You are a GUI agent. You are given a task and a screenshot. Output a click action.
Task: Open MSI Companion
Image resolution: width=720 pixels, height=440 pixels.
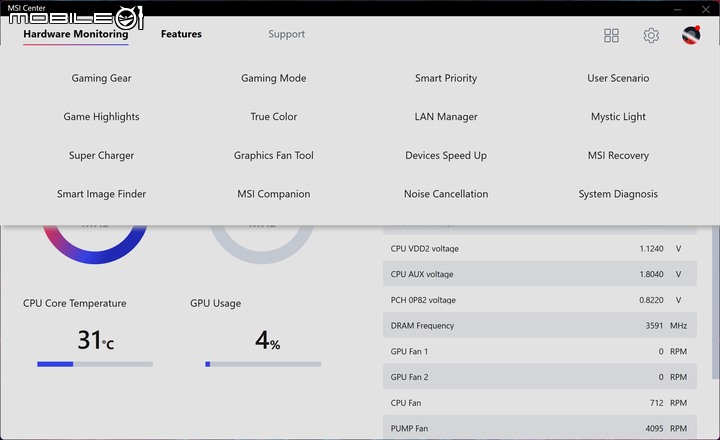274,194
